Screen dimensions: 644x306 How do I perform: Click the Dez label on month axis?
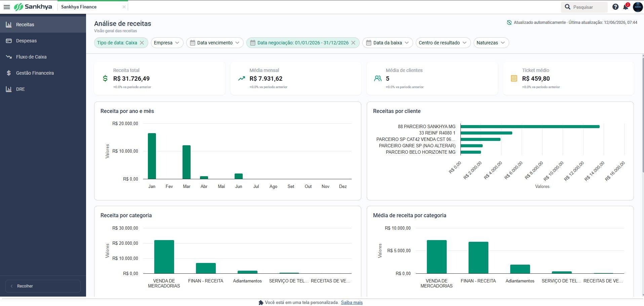pos(343,186)
